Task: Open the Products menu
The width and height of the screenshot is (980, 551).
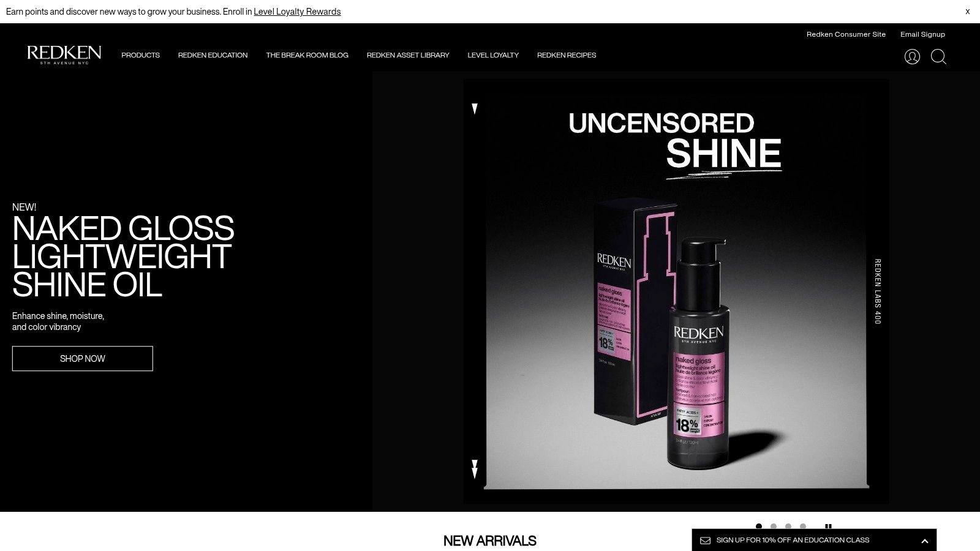Action: (x=140, y=55)
